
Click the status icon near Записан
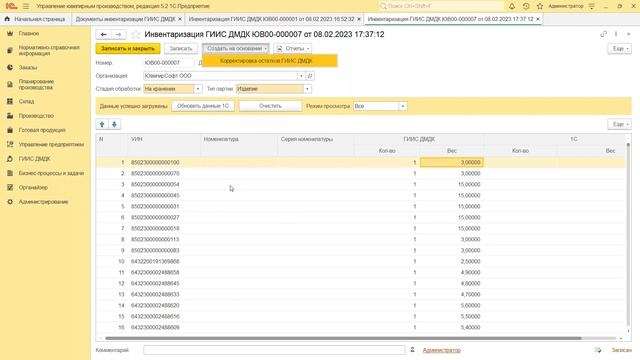pos(598,350)
